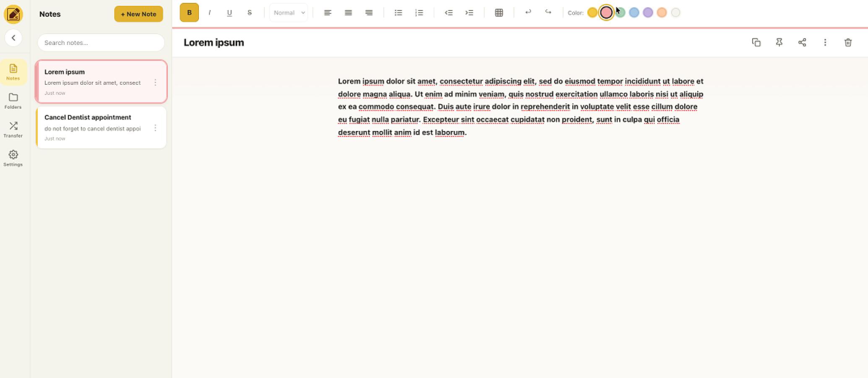Focus the Search notes field
Screen dimensions: 868x378
click(x=101, y=42)
